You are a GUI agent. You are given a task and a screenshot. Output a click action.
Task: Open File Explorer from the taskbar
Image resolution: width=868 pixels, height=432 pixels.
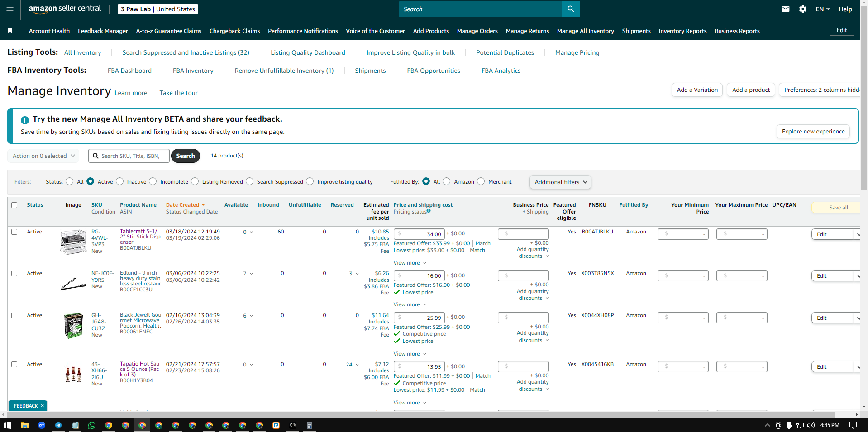25,425
